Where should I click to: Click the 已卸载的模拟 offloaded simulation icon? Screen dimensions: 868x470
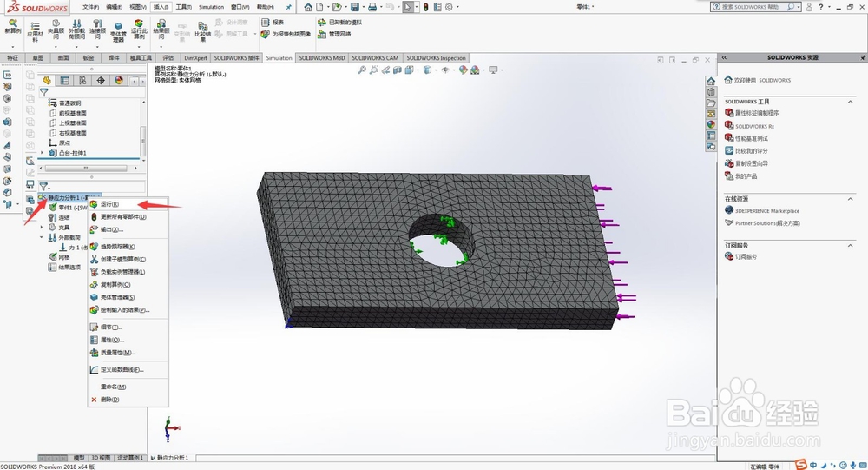coord(339,23)
